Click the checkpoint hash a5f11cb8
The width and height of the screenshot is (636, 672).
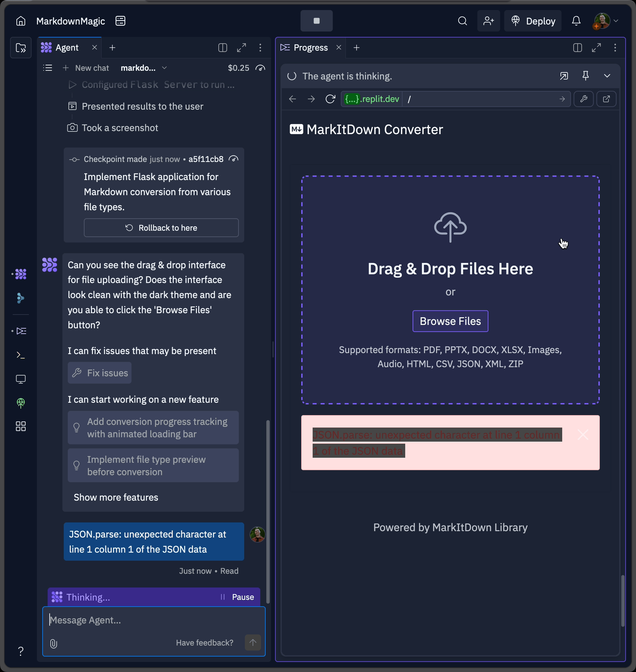(206, 159)
